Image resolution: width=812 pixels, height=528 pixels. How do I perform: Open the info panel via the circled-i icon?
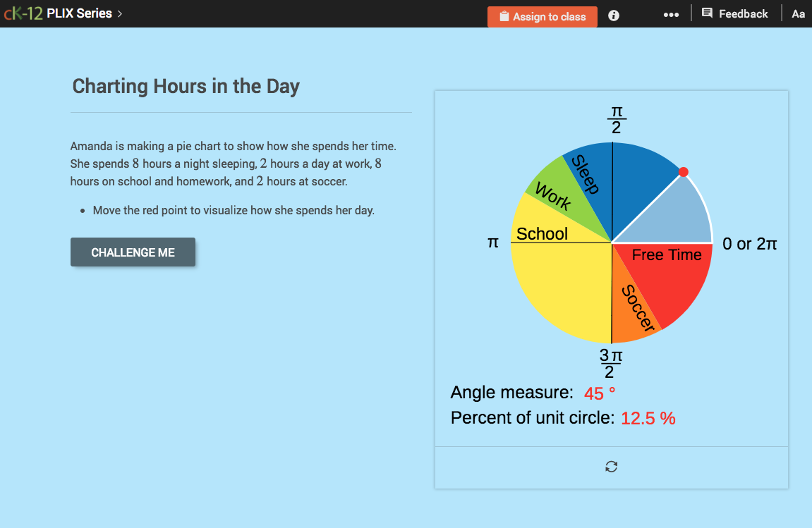613,15
